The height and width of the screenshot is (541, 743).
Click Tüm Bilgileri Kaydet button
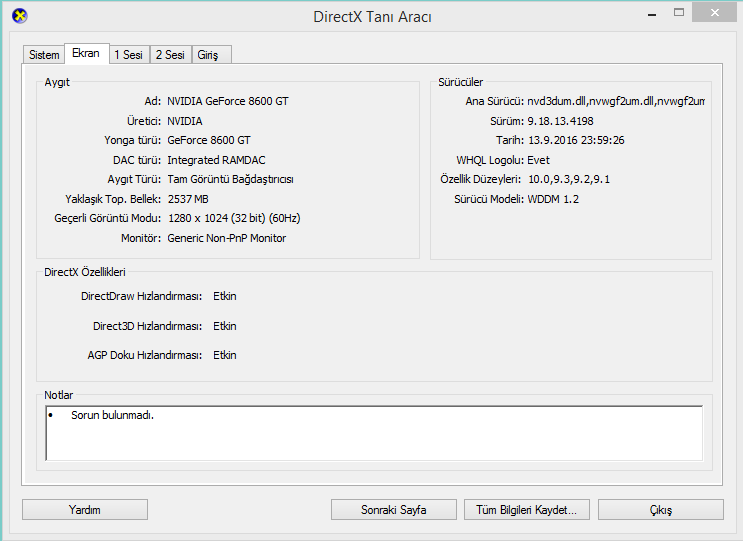[527, 510]
